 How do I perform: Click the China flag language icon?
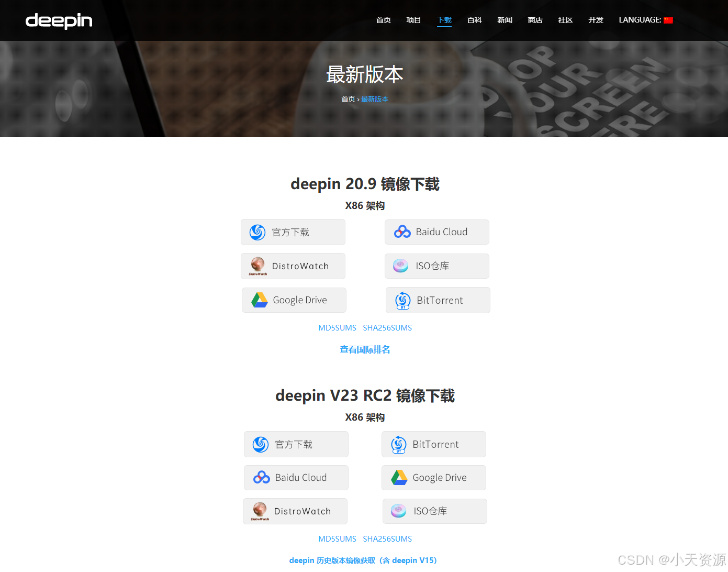tap(668, 20)
